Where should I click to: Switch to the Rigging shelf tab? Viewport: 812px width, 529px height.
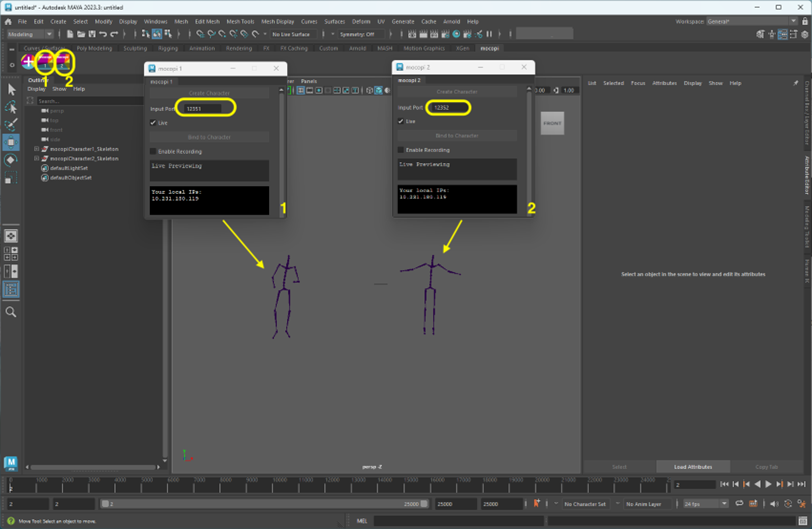click(167, 48)
